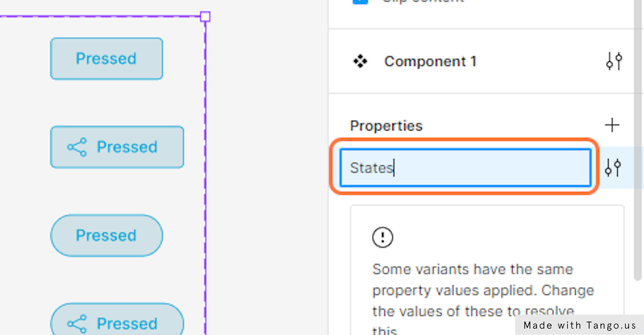The image size is (644, 335).
Task: Click the Properties section heading
Action: 386,126
